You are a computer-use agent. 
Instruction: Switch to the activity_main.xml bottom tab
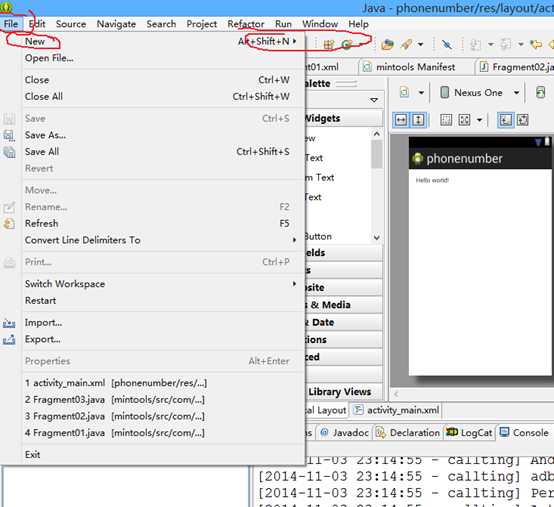[x=396, y=410]
